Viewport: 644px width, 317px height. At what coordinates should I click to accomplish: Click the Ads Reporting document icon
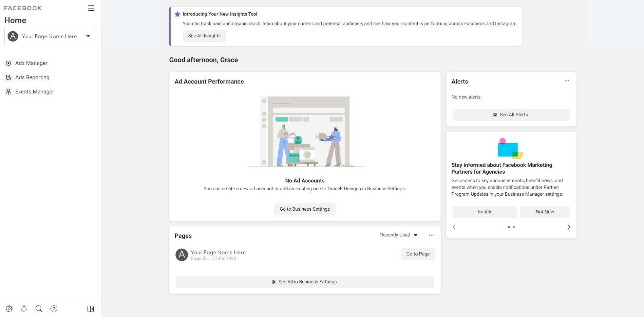pyautogui.click(x=8, y=77)
